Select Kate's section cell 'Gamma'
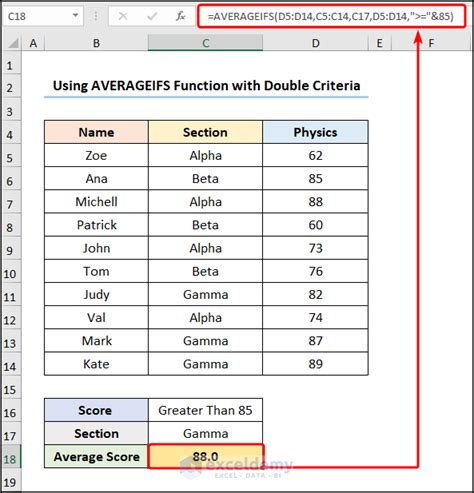 pos(205,364)
